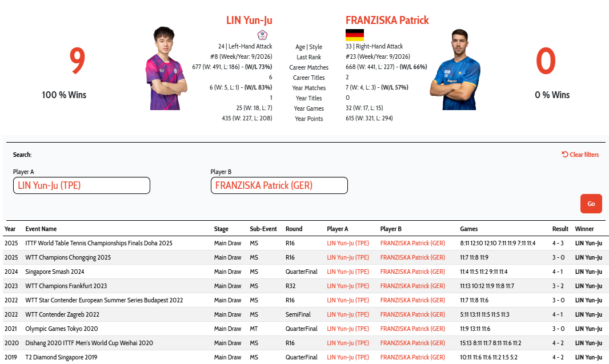609x364 pixels.
Task: Click '33 | Right-Hand Attack' text
Action: click(374, 46)
